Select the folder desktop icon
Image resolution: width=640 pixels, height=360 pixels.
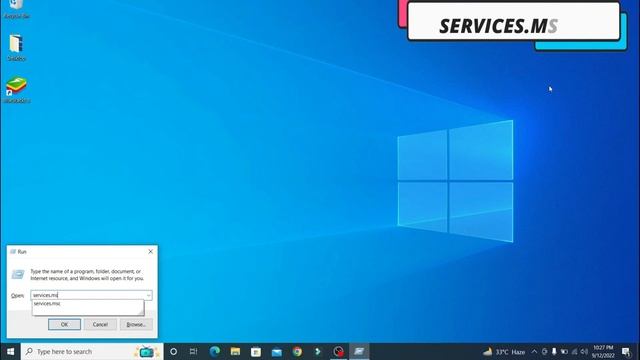[x=16, y=48]
